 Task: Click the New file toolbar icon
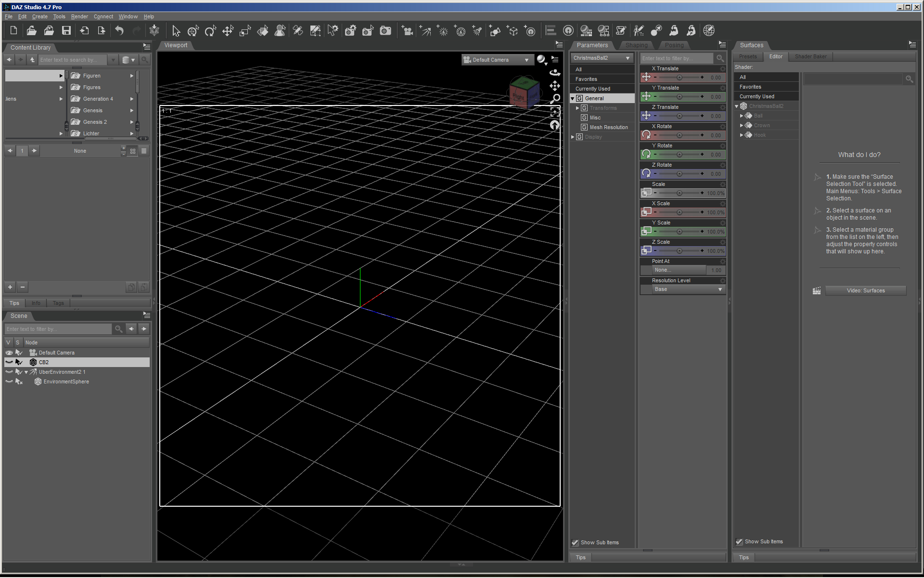[x=13, y=31]
